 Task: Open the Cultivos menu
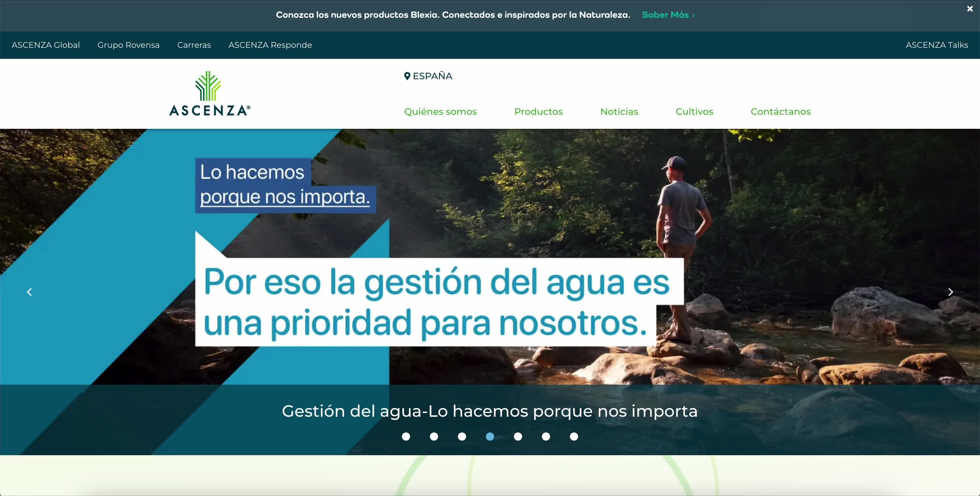click(694, 111)
